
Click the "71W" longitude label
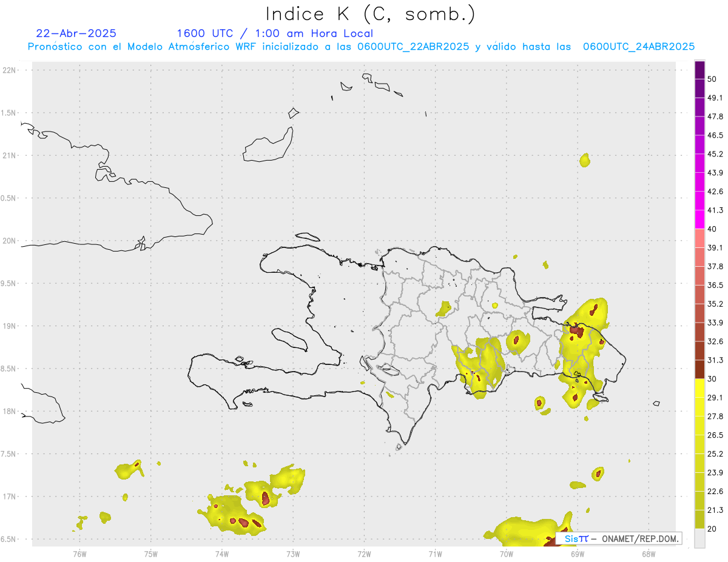[435, 554]
